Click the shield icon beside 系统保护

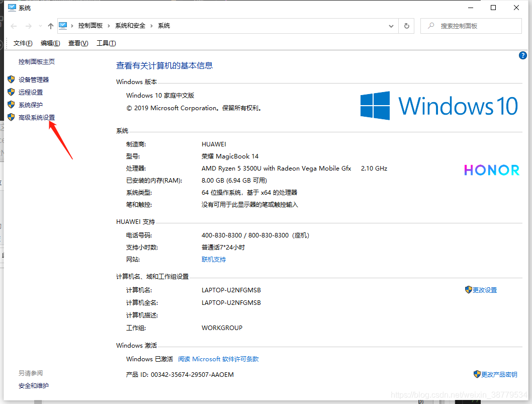11,105
